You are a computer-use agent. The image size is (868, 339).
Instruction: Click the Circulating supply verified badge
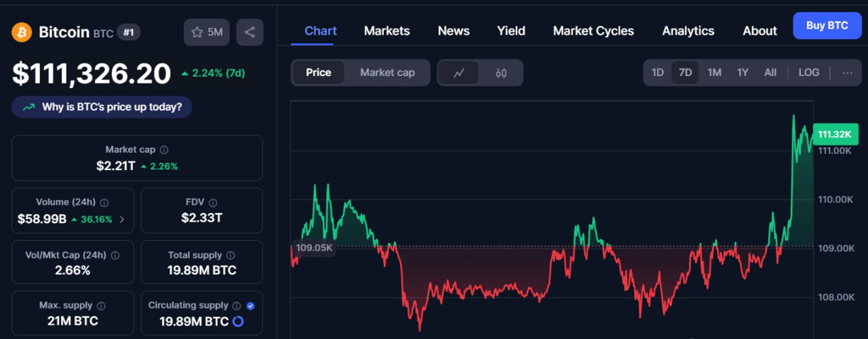point(250,306)
